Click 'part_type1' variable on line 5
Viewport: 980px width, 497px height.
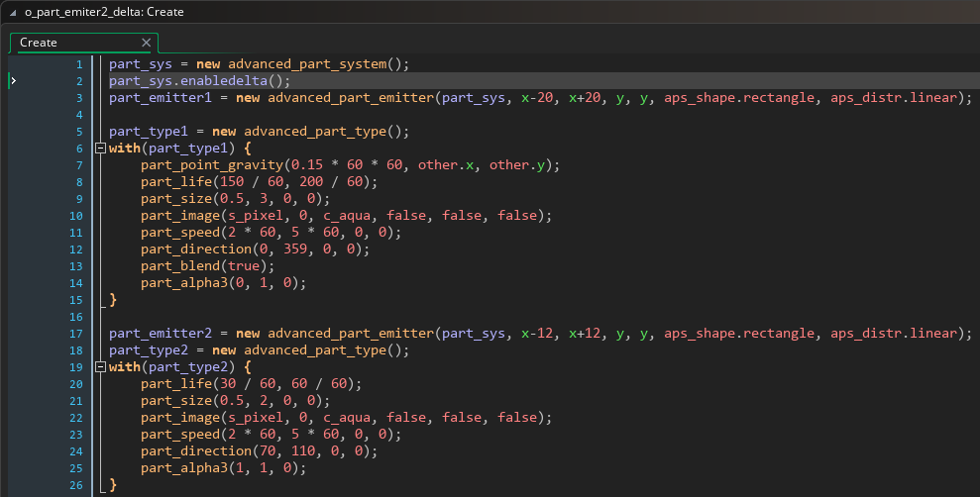tap(148, 132)
